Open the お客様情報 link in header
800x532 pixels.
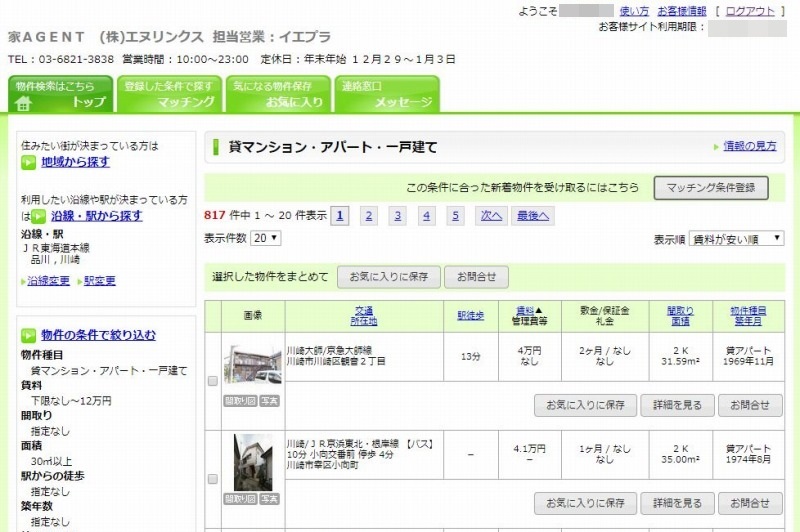682,11
